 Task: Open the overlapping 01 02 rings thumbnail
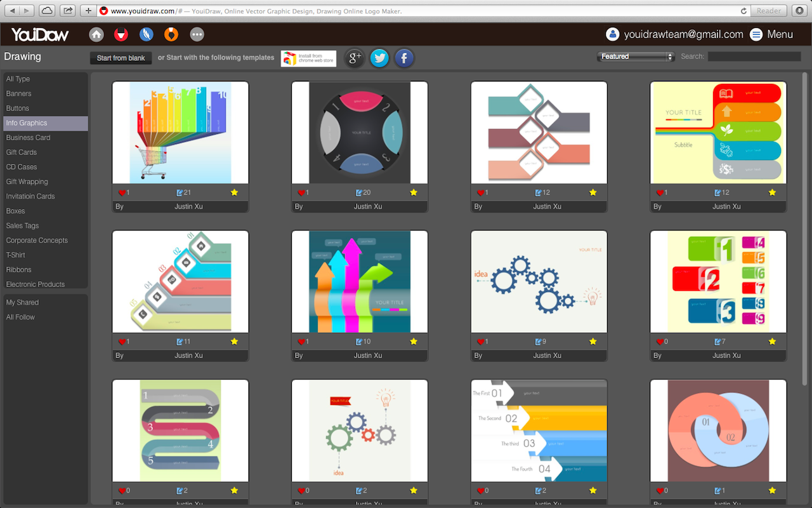(x=718, y=431)
